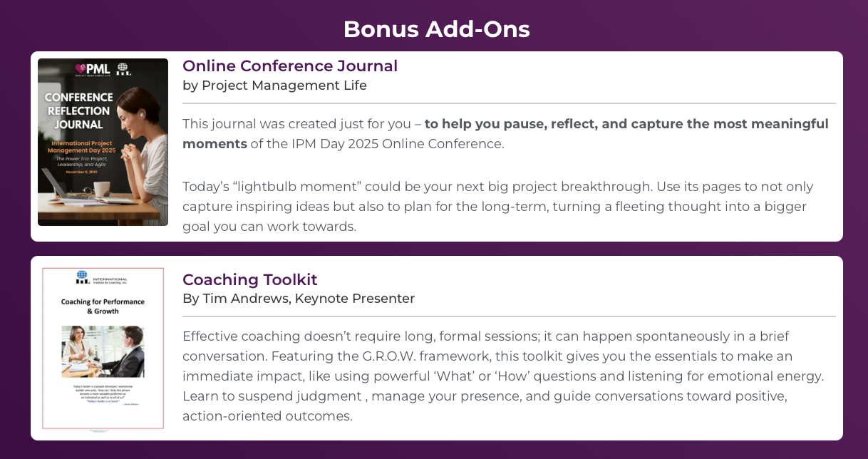
Task: Click the IIL globe logo on journal cover
Action: point(124,69)
